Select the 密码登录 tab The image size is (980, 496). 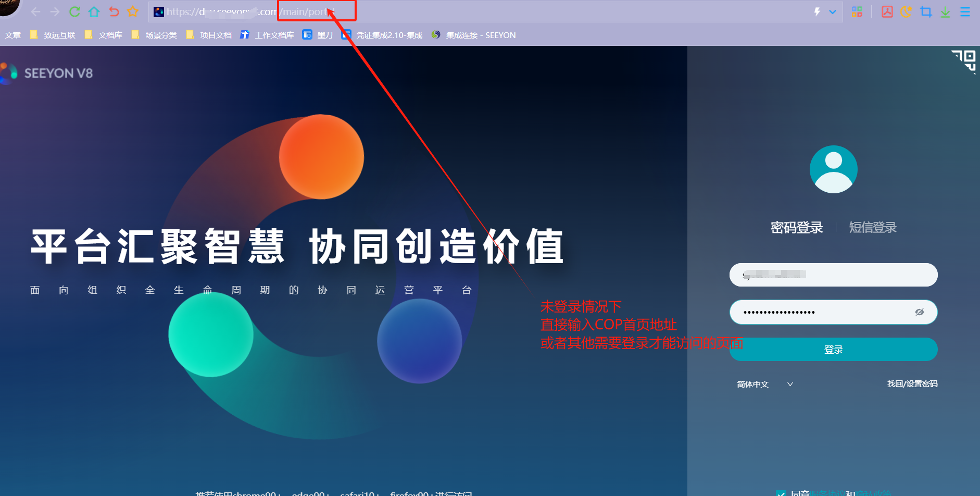tap(797, 228)
